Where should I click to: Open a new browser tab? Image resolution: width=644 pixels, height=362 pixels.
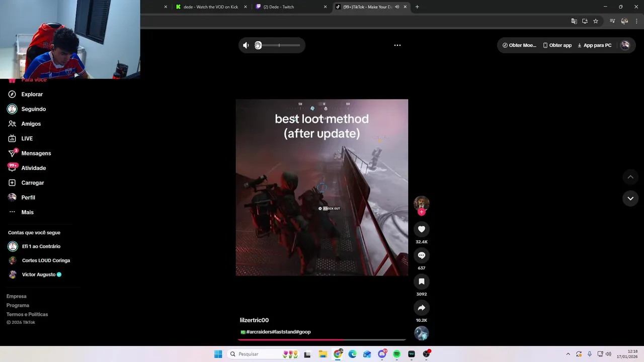click(417, 7)
